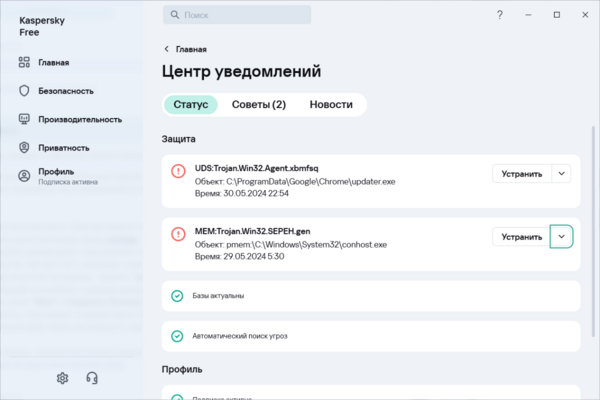Screen dimensions: 600x400
Task: Click the Защита section heading
Action: [178, 139]
